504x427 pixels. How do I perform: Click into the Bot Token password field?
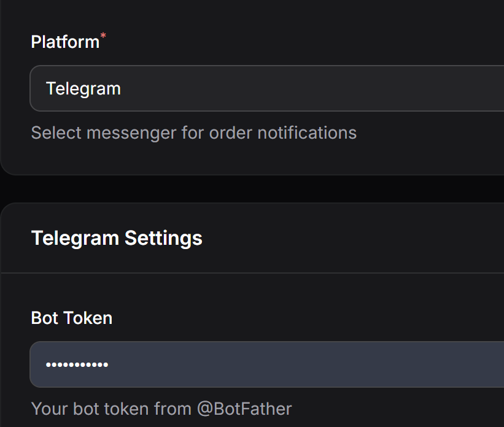(x=266, y=364)
